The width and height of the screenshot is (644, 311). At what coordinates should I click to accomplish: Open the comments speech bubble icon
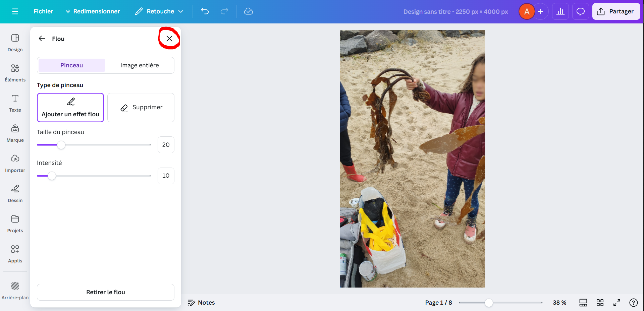tap(580, 11)
